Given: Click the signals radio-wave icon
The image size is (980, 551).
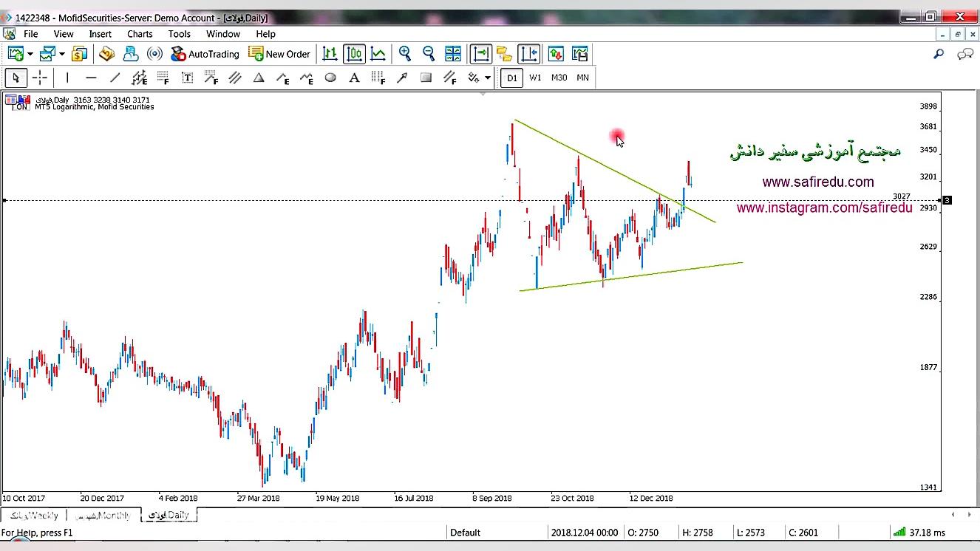Looking at the screenshot, I should 154,54.
